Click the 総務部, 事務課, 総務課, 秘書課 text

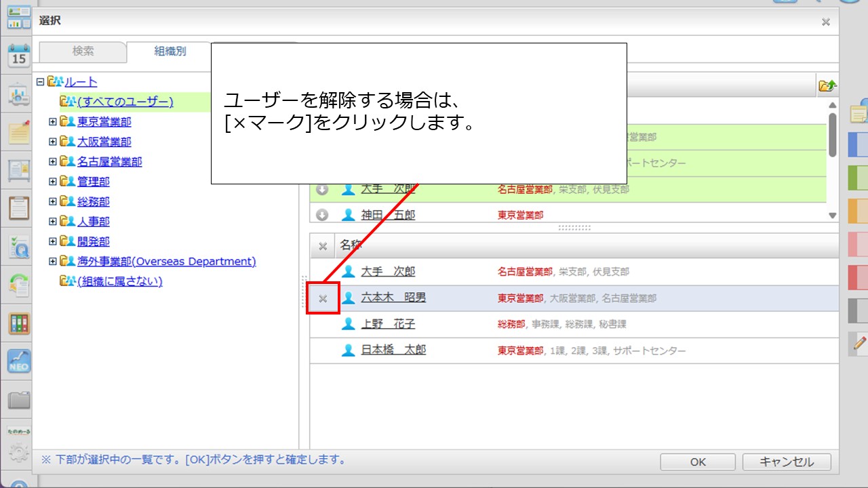(x=562, y=325)
